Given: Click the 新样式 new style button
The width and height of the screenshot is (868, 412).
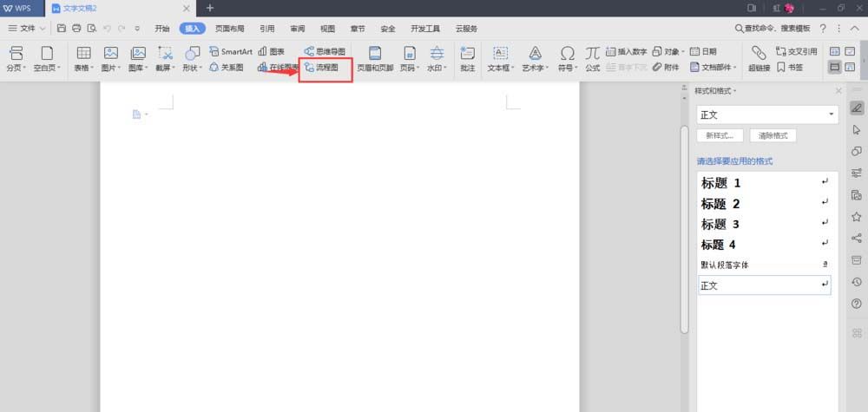Looking at the screenshot, I should 720,135.
